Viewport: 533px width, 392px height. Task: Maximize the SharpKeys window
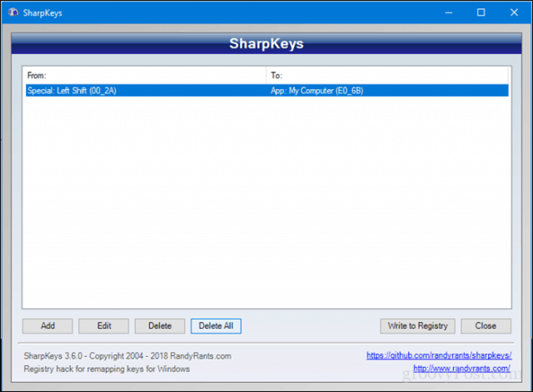tap(481, 12)
